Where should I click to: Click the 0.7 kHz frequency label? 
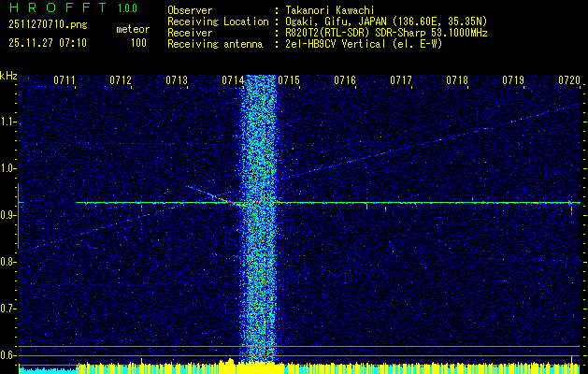click(x=7, y=309)
